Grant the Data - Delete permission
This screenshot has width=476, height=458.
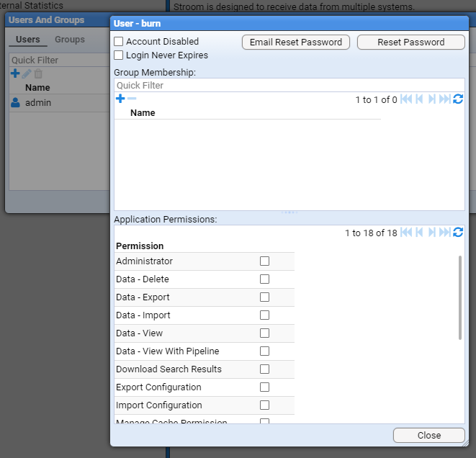point(264,279)
